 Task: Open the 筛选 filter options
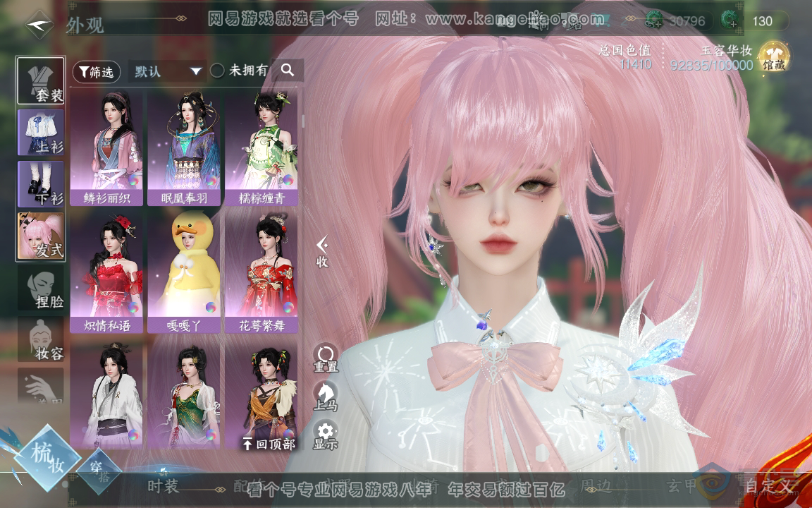(x=97, y=71)
